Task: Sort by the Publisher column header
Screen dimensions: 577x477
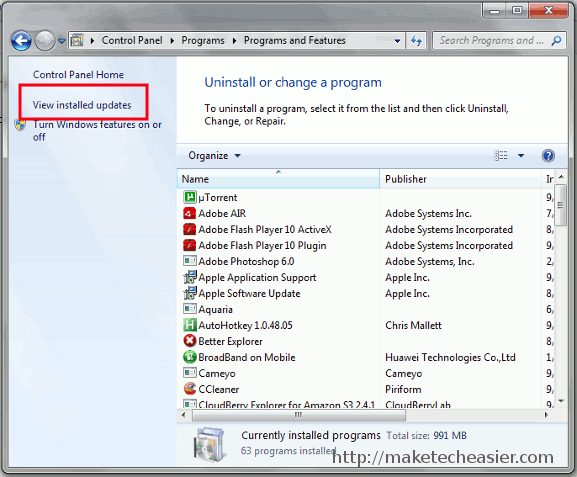Action: click(x=460, y=179)
